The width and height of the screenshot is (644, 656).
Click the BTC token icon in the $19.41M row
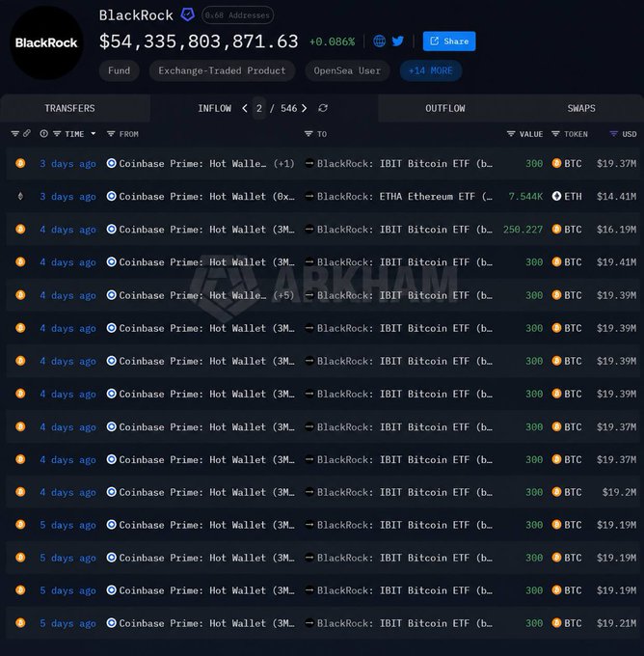(x=556, y=262)
